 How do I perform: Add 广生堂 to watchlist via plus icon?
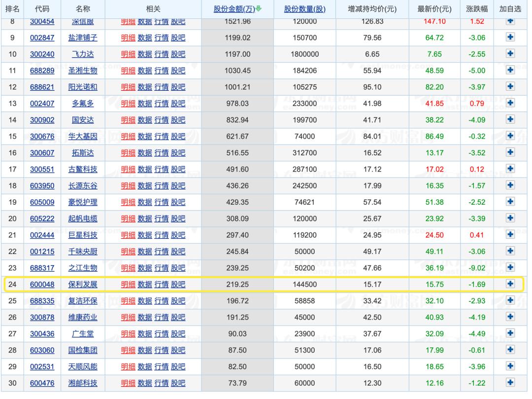point(510,333)
